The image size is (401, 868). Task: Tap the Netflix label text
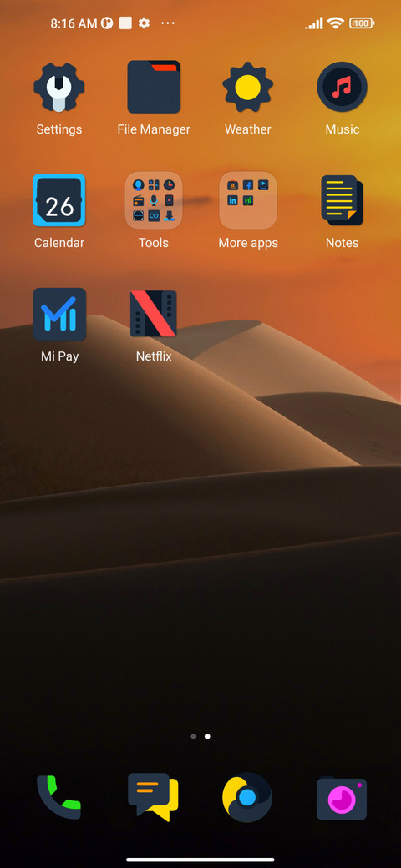(x=154, y=356)
